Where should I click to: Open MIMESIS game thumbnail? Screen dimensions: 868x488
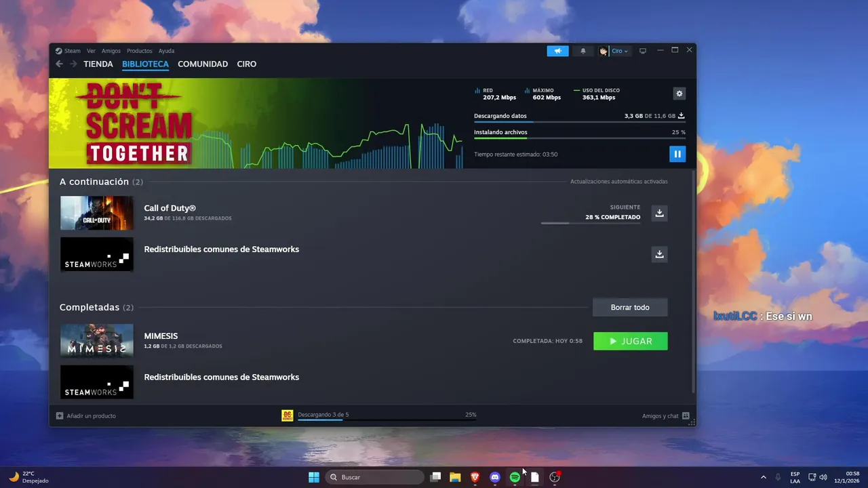click(97, 341)
